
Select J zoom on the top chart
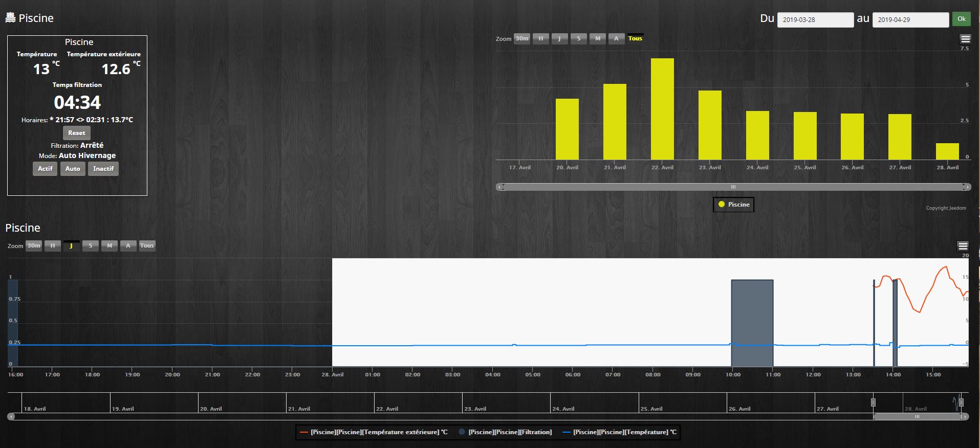(x=559, y=38)
